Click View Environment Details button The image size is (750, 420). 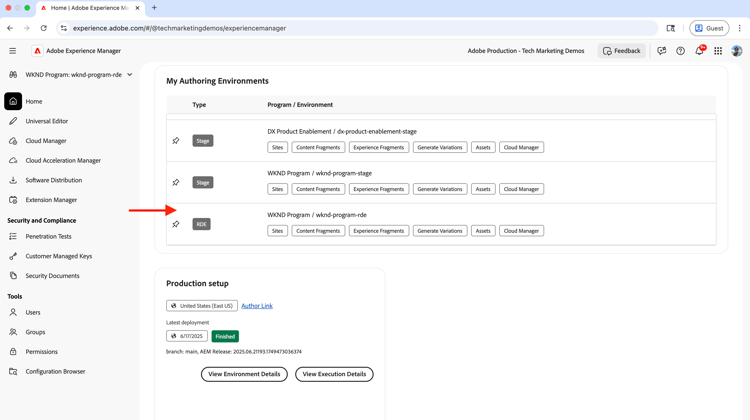pos(244,374)
